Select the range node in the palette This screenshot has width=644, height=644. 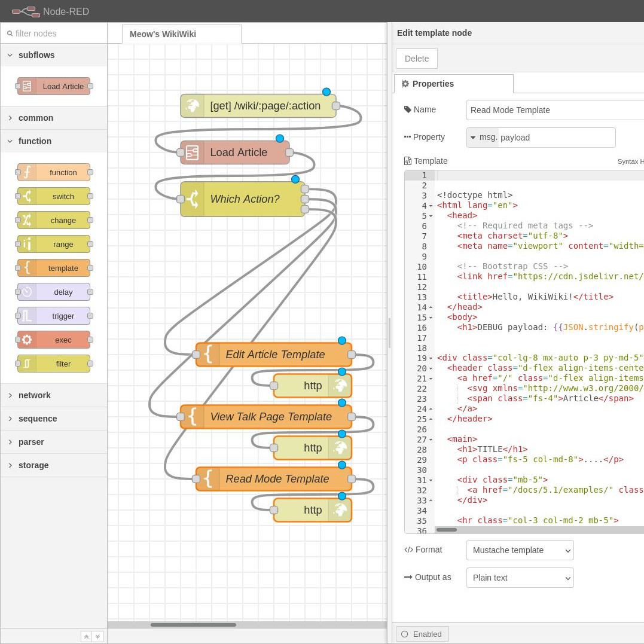click(x=54, y=244)
